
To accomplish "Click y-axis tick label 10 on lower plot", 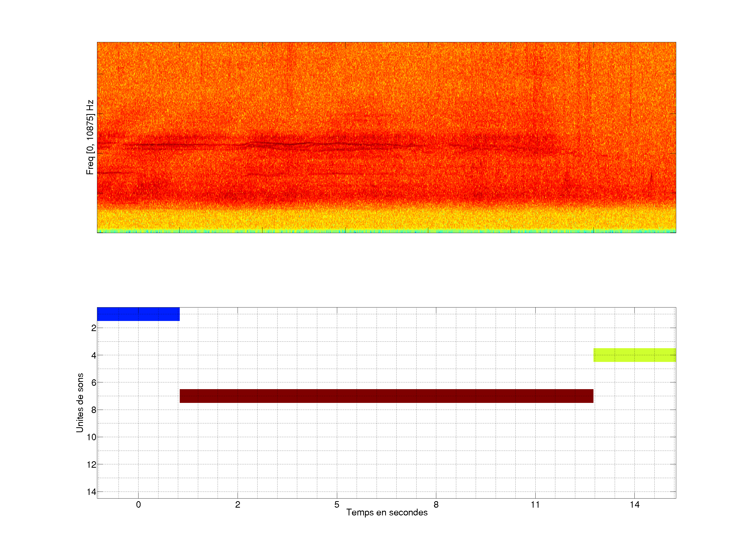I will pos(92,437).
